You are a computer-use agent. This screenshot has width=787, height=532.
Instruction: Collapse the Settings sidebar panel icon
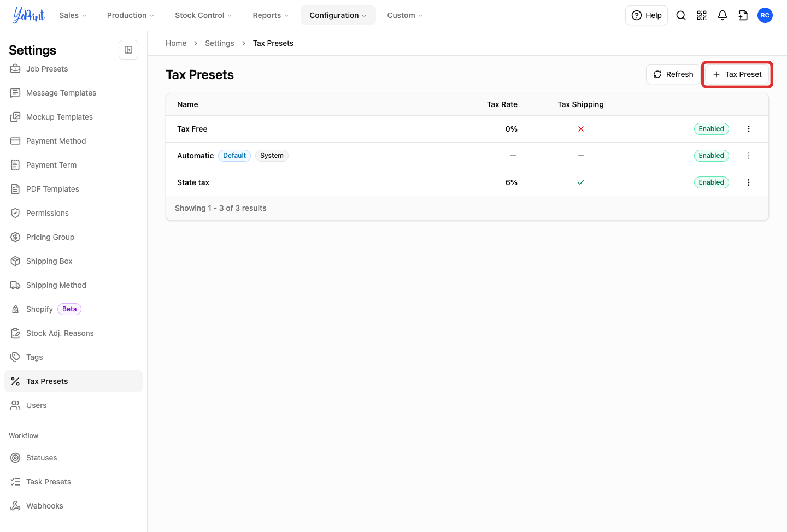point(128,50)
